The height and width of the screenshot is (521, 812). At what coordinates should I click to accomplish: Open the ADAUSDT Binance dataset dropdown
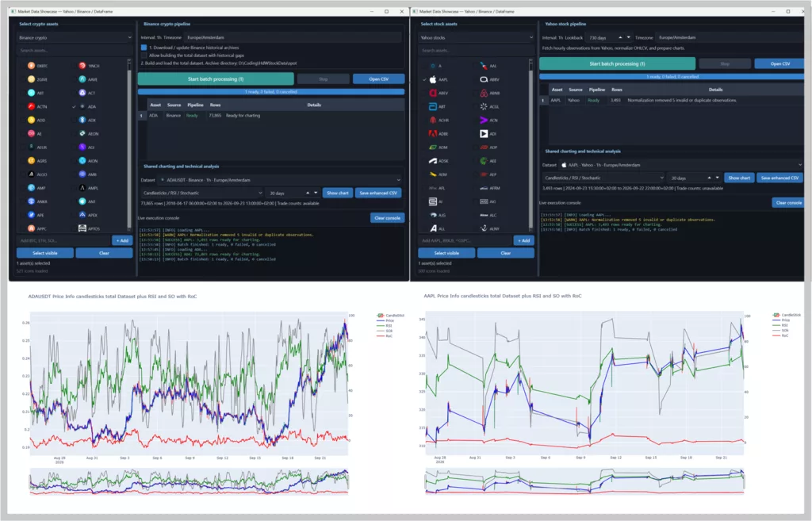point(280,180)
